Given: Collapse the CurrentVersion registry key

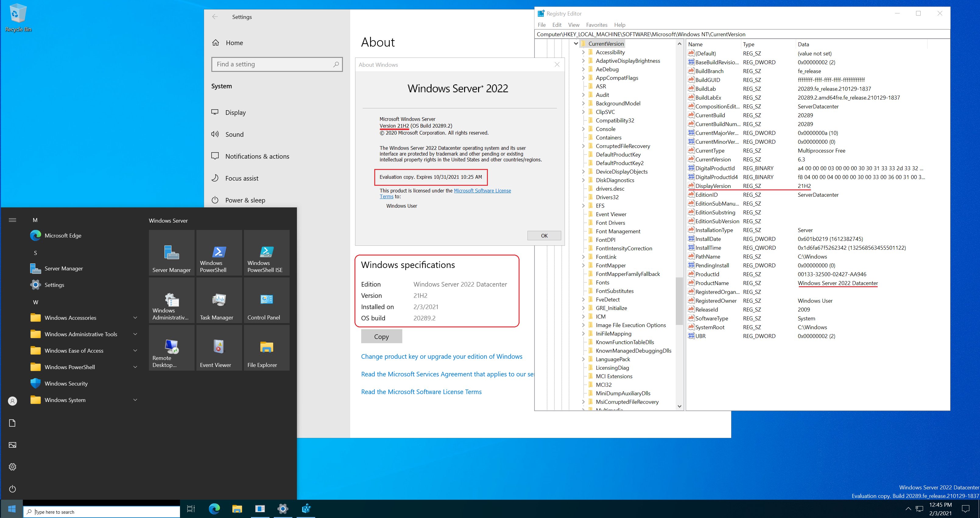Looking at the screenshot, I should tap(576, 44).
